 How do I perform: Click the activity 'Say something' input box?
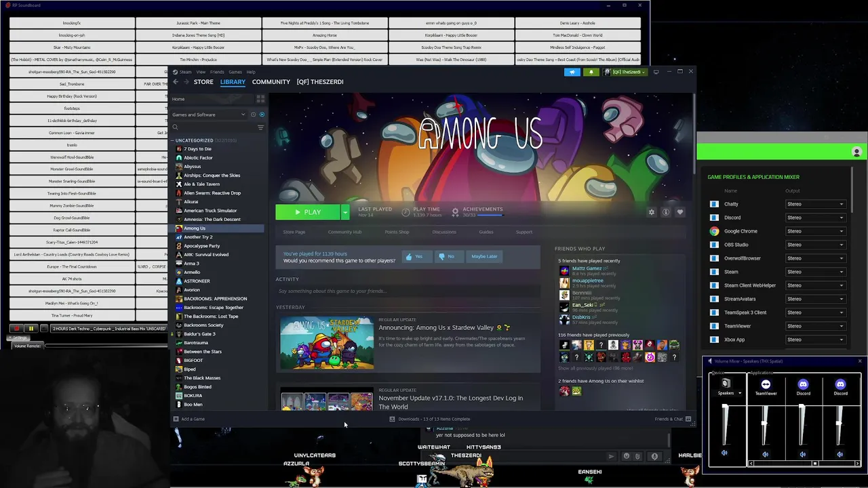pyautogui.click(x=408, y=291)
